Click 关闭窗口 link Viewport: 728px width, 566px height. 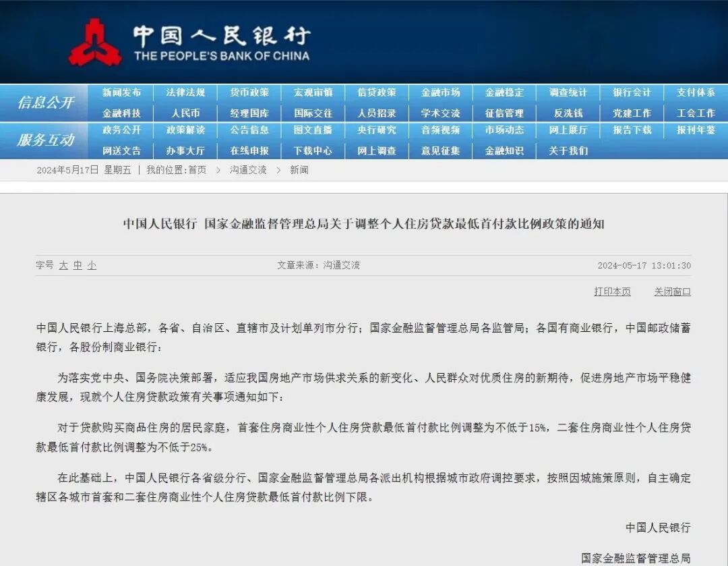click(x=672, y=291)
